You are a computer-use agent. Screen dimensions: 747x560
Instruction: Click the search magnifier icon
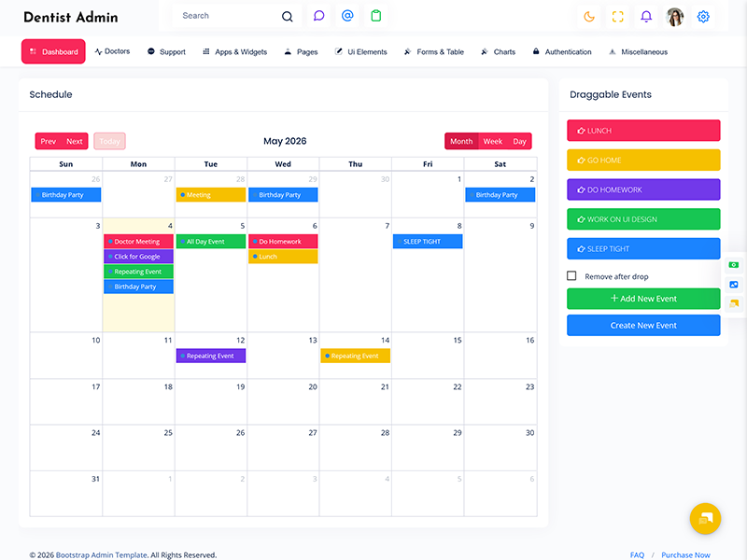(287, 16)
